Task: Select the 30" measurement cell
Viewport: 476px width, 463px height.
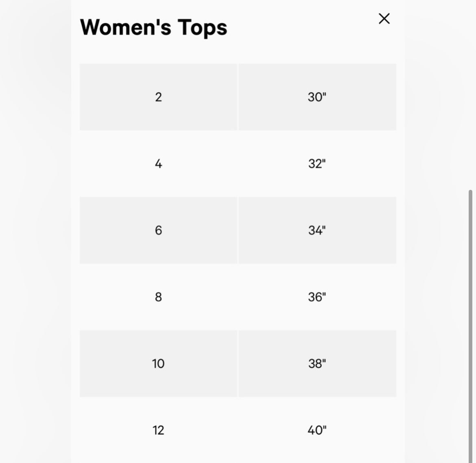Action: pos(317,97)
